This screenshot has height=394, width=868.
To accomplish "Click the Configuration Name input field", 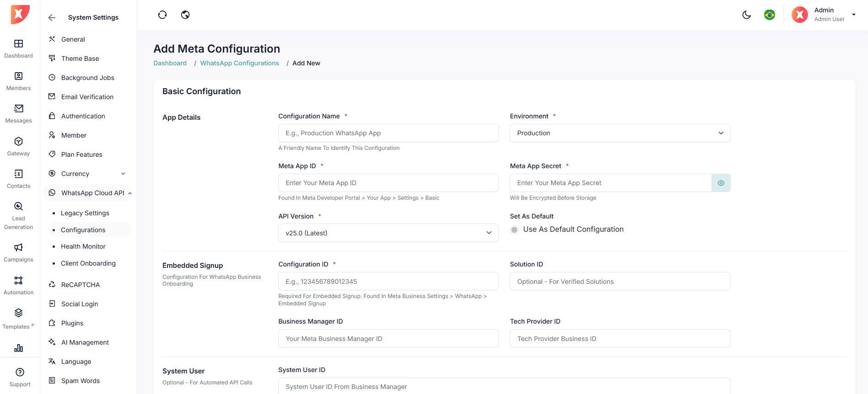I will tap(388, 133).
